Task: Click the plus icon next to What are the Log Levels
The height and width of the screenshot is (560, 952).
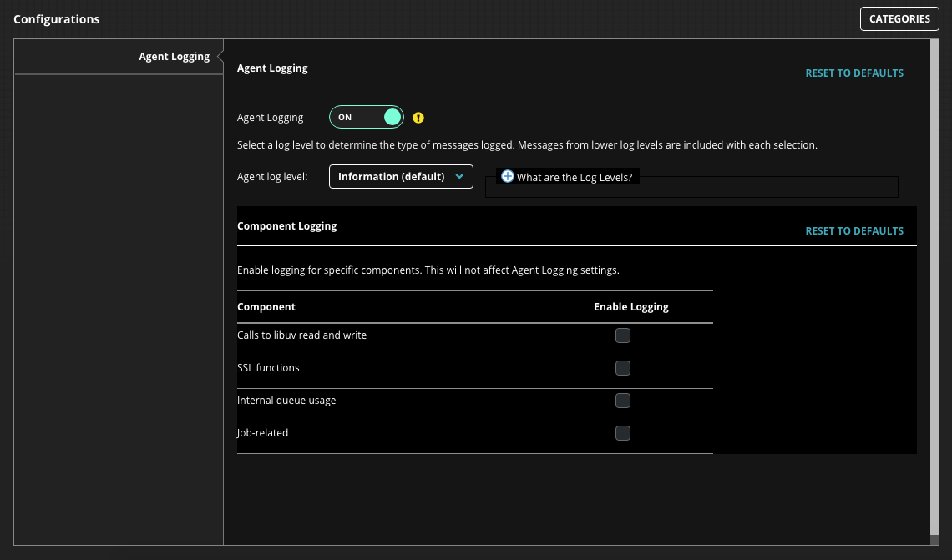Action: pyautogui.click(x=508, y=177)
